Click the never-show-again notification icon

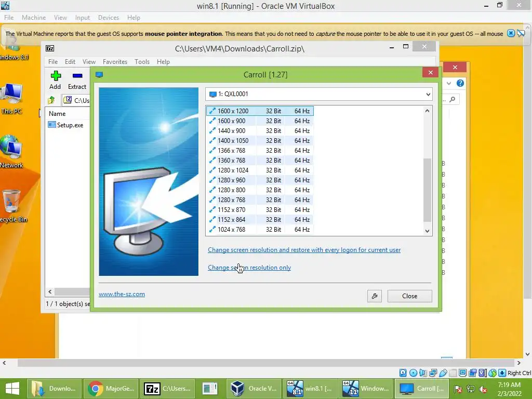521,33
